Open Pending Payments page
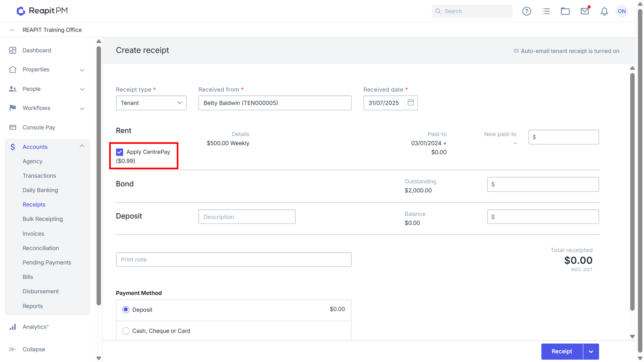644x362 pixels. click(47, 263)
